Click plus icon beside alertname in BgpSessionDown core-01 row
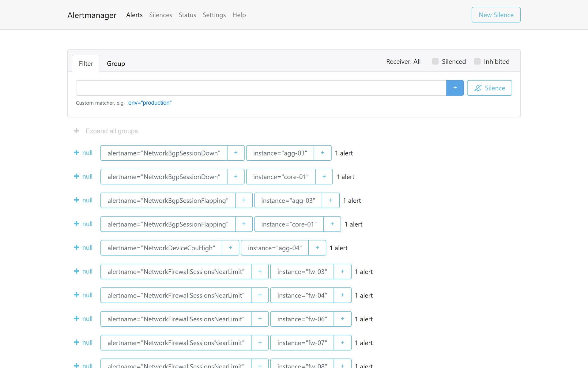The height and width of the screenshot is (368, 588). tap(236, 177)
